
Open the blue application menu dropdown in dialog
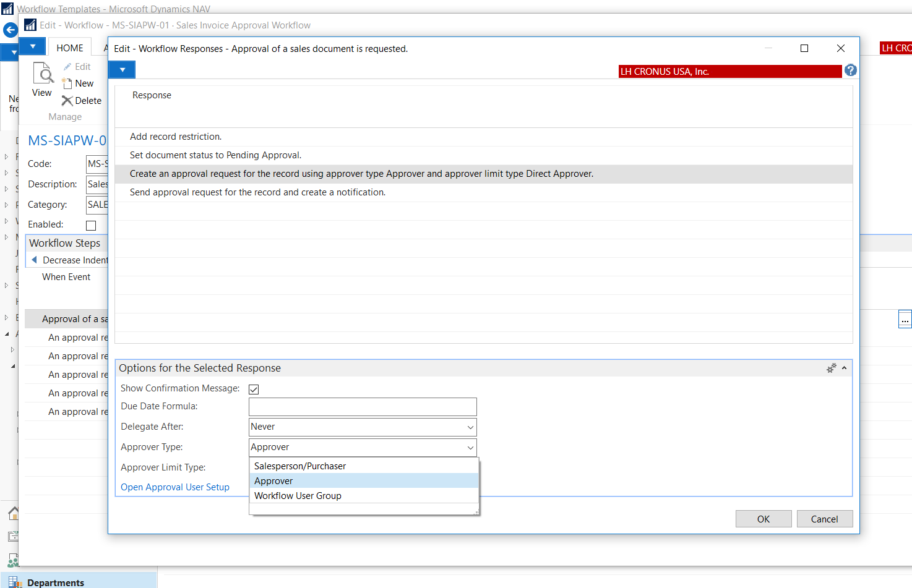click(x=122, y=70)
